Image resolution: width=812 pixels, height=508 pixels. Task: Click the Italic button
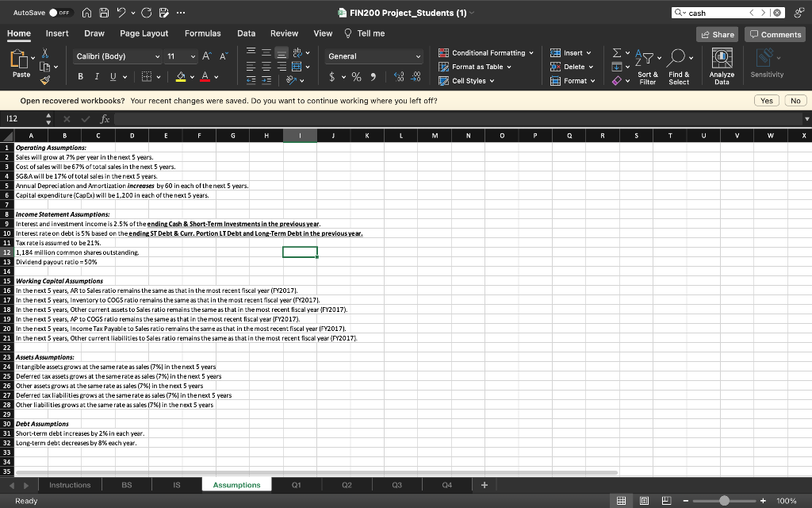[96, 77]
